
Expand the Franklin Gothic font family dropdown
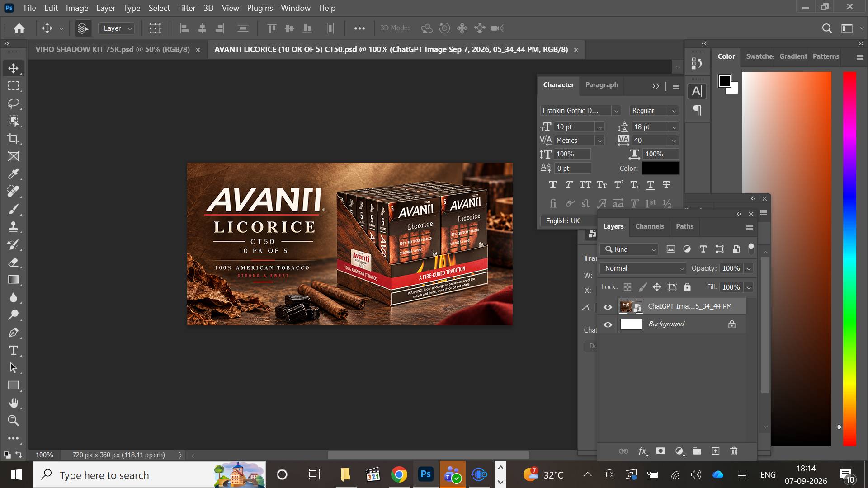click(616, 111)
